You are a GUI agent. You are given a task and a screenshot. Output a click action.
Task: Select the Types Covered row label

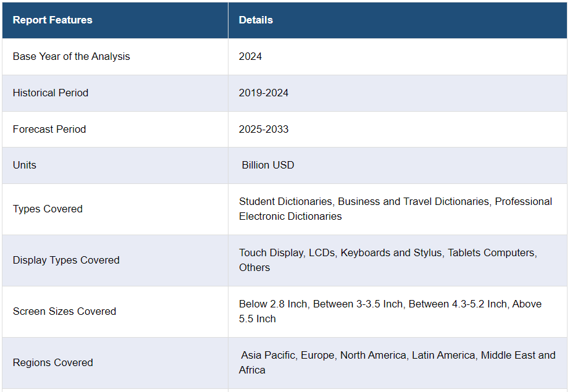pos(48,209)
